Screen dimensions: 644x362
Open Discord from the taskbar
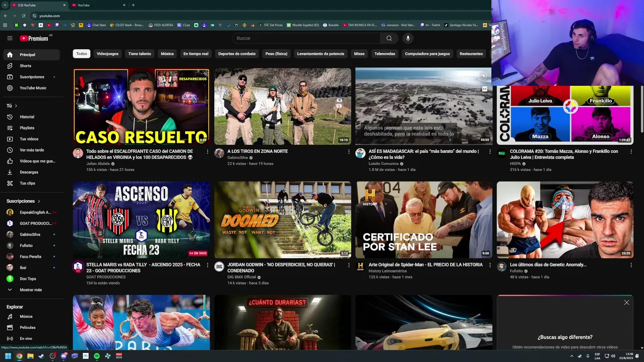64,356
